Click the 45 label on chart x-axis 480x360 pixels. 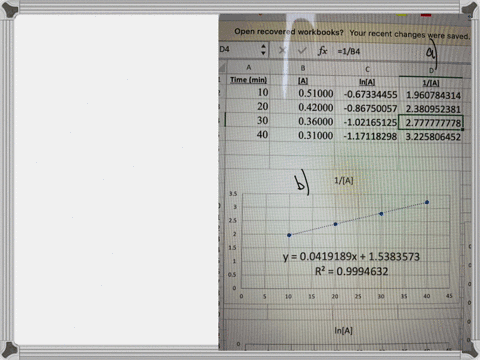(449, 296)
